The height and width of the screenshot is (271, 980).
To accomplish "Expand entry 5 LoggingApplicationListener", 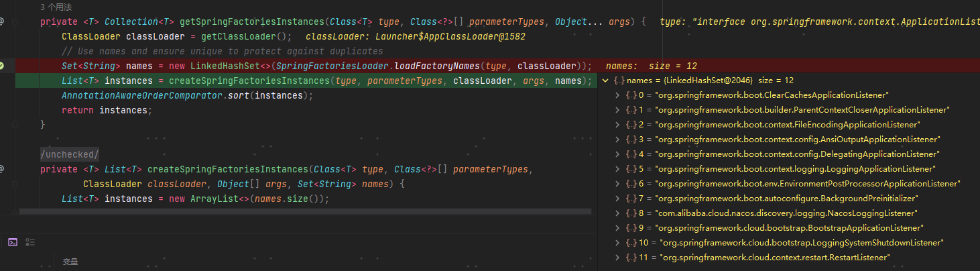I will [x=617, y=169].
